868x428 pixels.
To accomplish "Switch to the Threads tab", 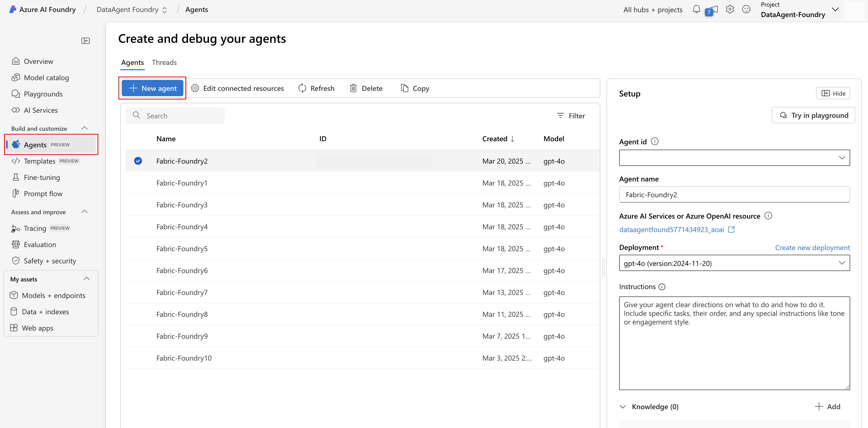I will [x=164, y=63].
